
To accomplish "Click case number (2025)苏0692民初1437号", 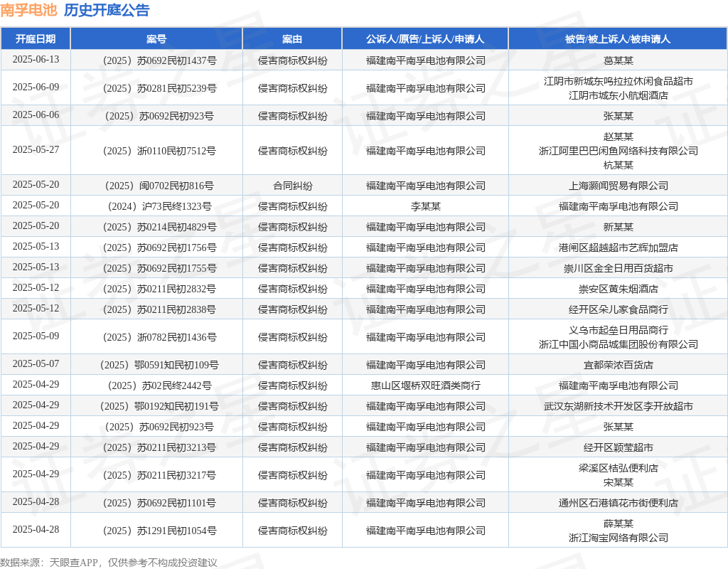I will tap(159, 60).
